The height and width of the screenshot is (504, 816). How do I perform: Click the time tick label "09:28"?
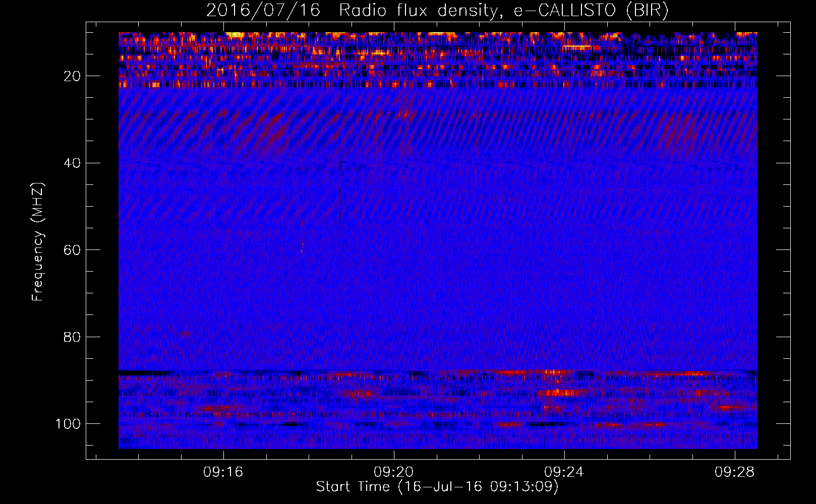click(735, 472)
